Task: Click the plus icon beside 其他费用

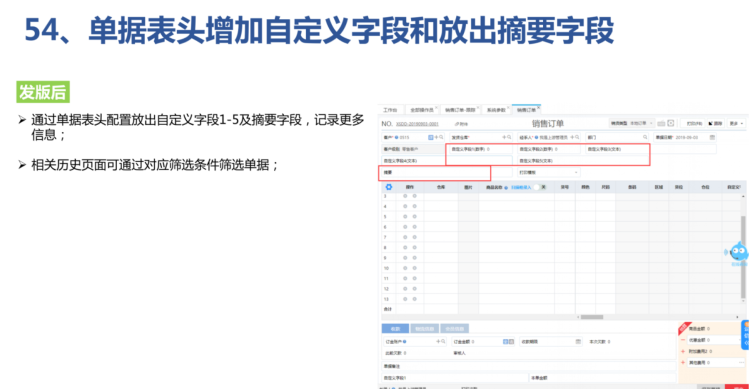Action: tap(683, 363)
